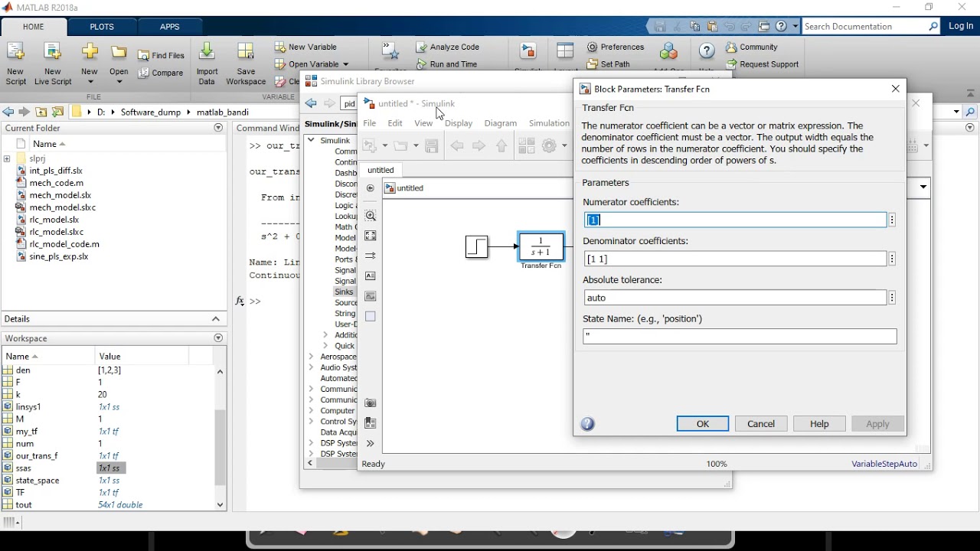This screenshot has width=980, height=551.
Task: Click the Compare files tool
Action: (x=161, y=73)
